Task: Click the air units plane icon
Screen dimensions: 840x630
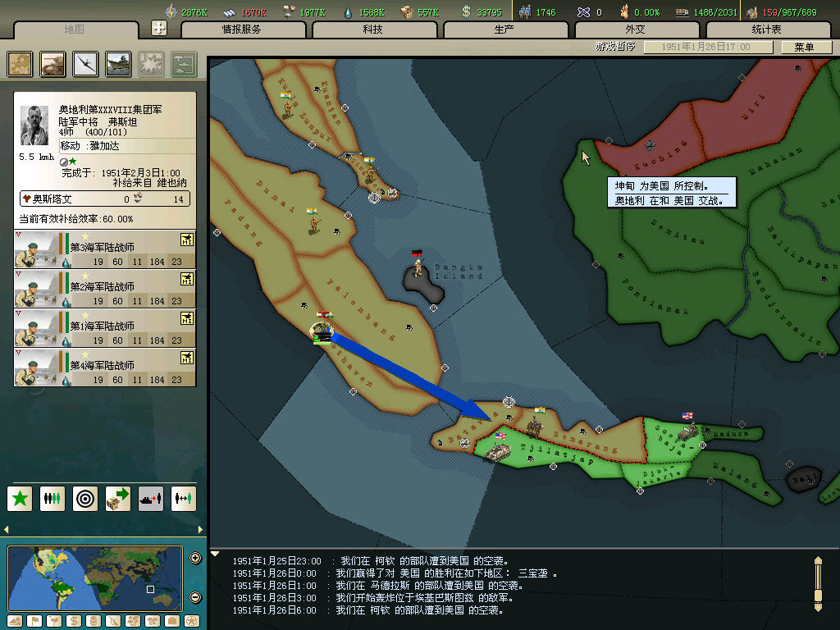Action: [x=86, y=64]
